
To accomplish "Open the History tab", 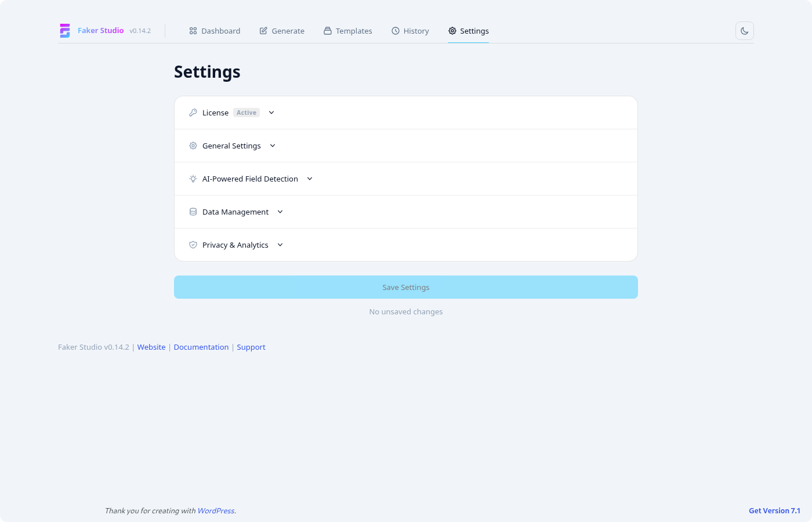I will tap(410, 31).
